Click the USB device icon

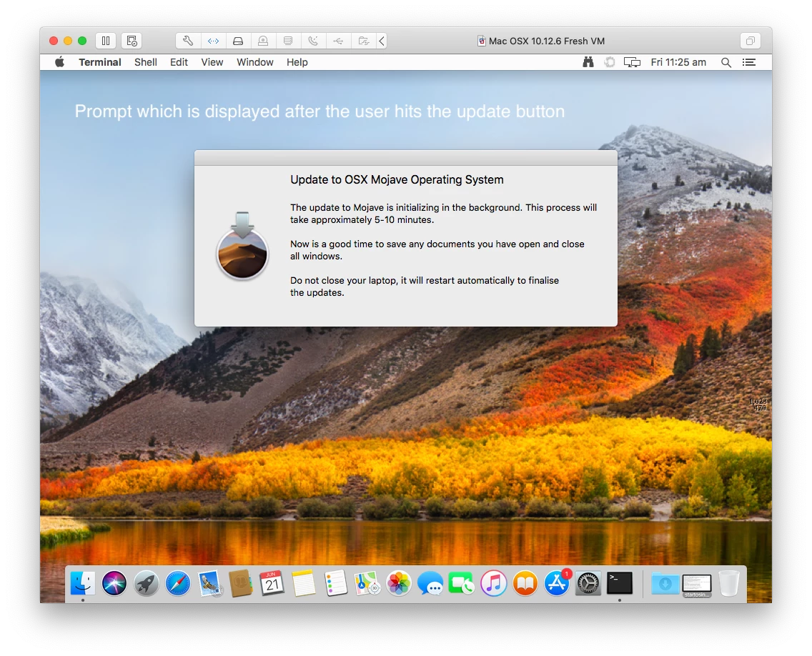338,41
